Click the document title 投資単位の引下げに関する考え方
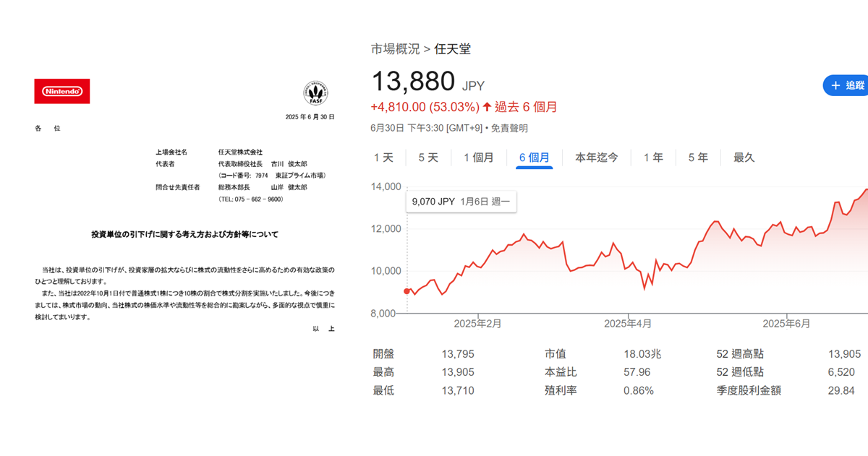The height and width of the screenshot is (456, 868). click(x=184, y=234)
